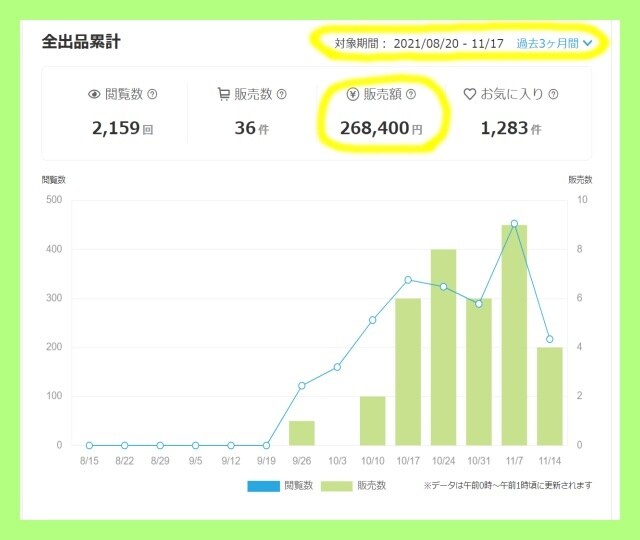640x540 pixels.
Task: Click the 11/7 sales bar
Action: (x=514, y=335)
